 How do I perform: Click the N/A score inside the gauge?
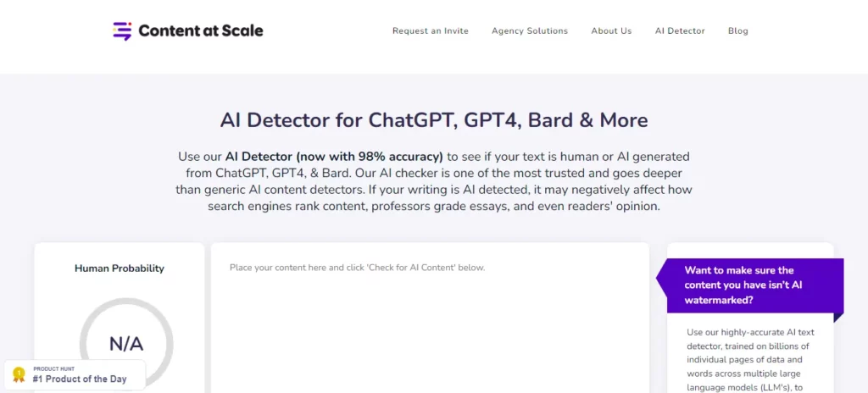[x=126, y=345]
